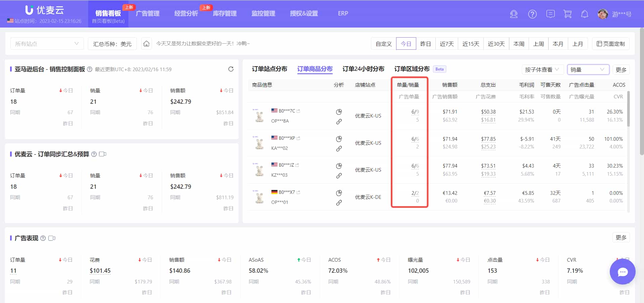Screen dimensions: 644x303
Task: Open the floating chat bubble button
Action: (623, 272)
